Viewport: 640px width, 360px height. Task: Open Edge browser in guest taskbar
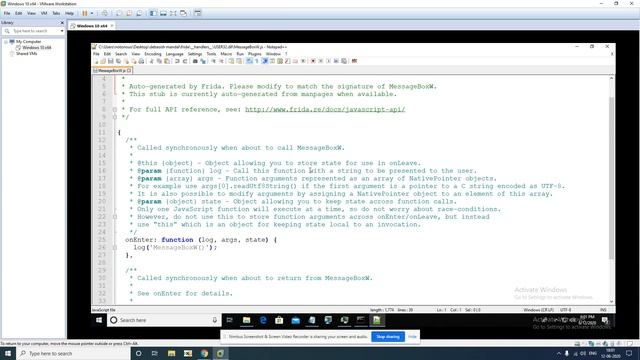pos(263,320)
